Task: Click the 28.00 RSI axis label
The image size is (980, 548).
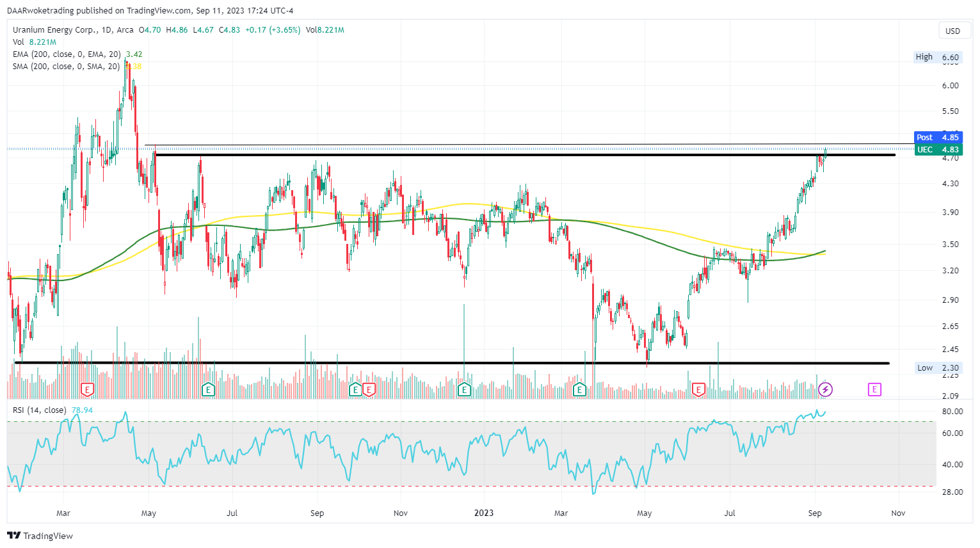Action: [x=953, y=492]
